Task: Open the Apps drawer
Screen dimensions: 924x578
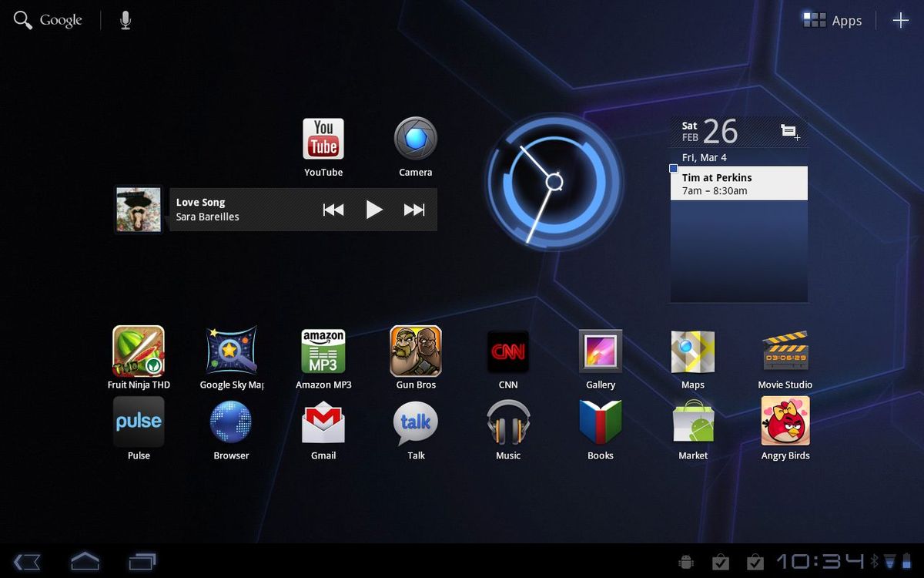Action: point(832,20)
